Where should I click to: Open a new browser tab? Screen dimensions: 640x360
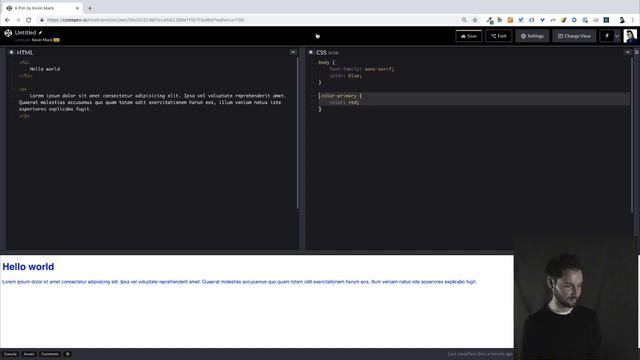coord(90,8)
